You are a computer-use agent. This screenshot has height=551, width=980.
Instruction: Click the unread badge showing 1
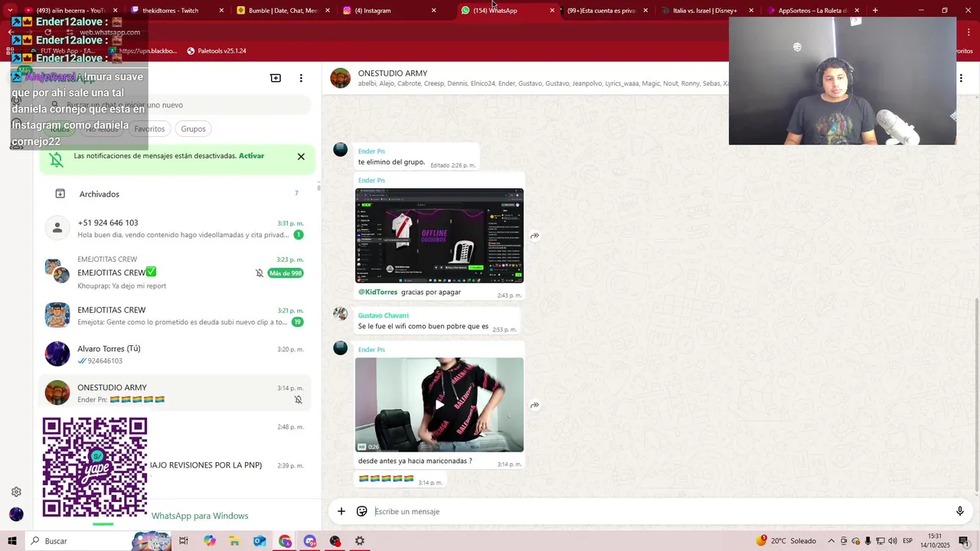(x=299, y=235)
